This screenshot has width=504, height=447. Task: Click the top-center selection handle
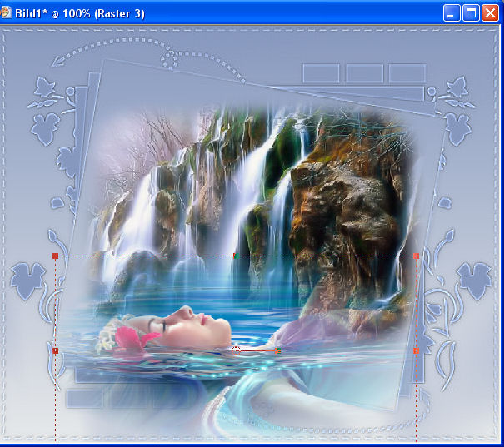[235, 256]
